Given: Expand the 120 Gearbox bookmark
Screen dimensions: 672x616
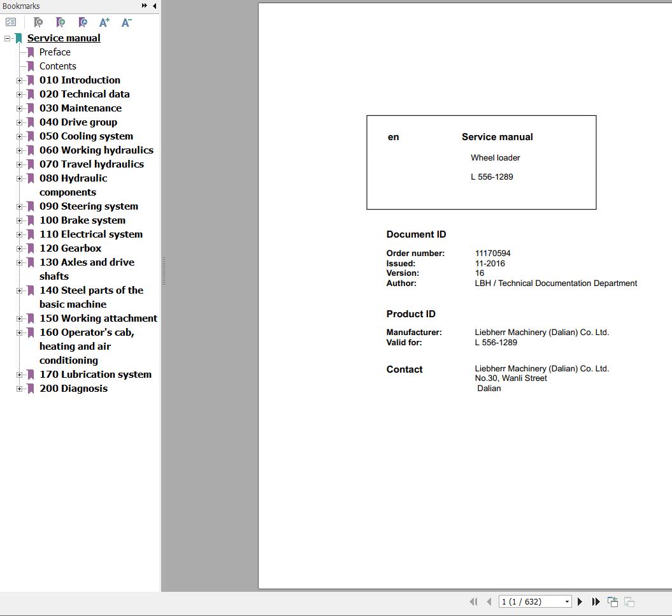Looking at the screenshot, I should (x=19, y=248).
